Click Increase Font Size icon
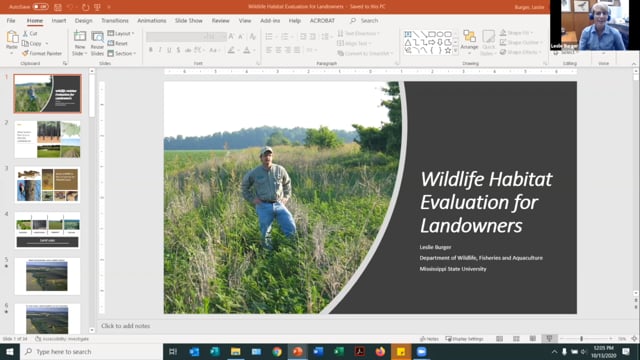Viewport: 640px width, 360px height. 231,37
